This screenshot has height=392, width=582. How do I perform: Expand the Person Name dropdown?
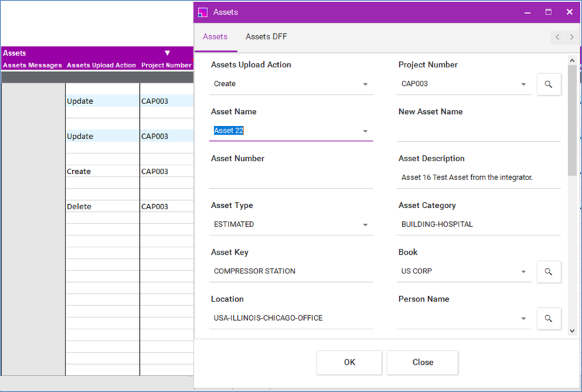[523, 319]
